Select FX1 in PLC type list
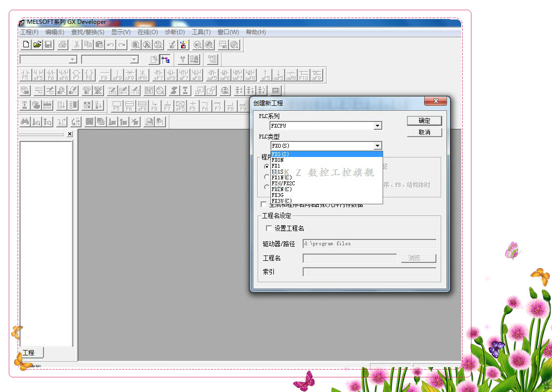This screenshot has width=552, height=392. [x=327, y=166]
